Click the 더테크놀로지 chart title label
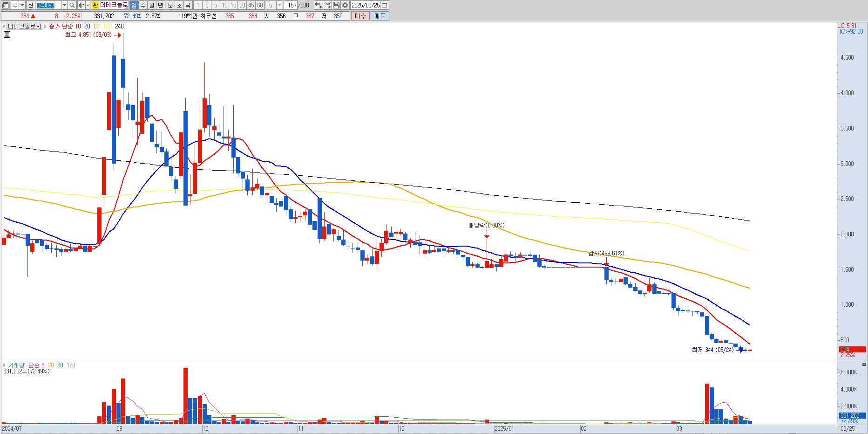This screenshot has height=434, width=868. (x=24, y=27)
